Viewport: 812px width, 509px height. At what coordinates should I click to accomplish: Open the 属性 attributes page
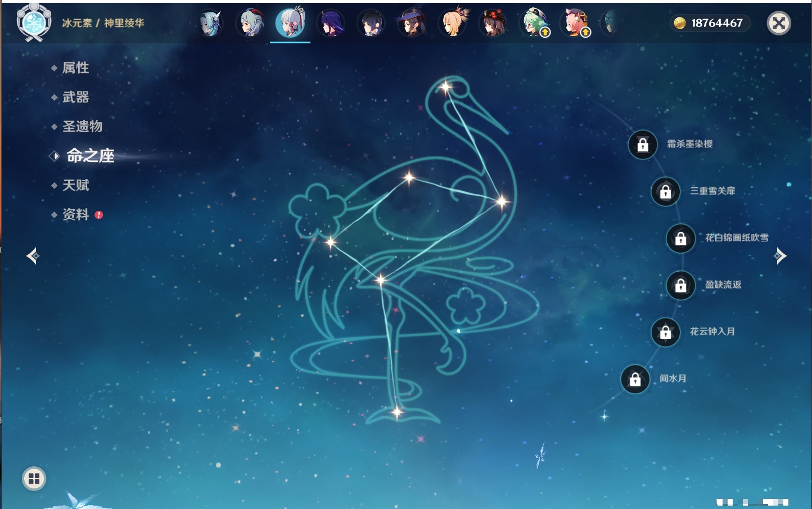tap(75, 68)
